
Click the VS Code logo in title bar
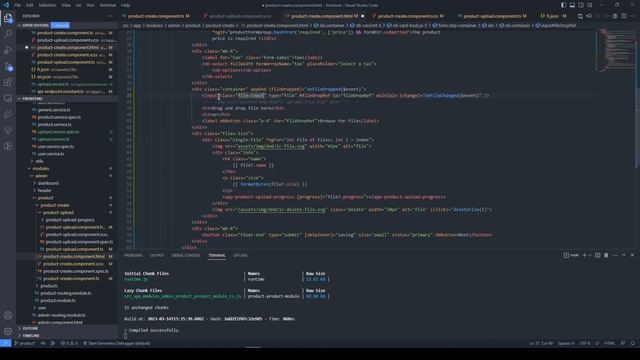[x=6, y=5]
